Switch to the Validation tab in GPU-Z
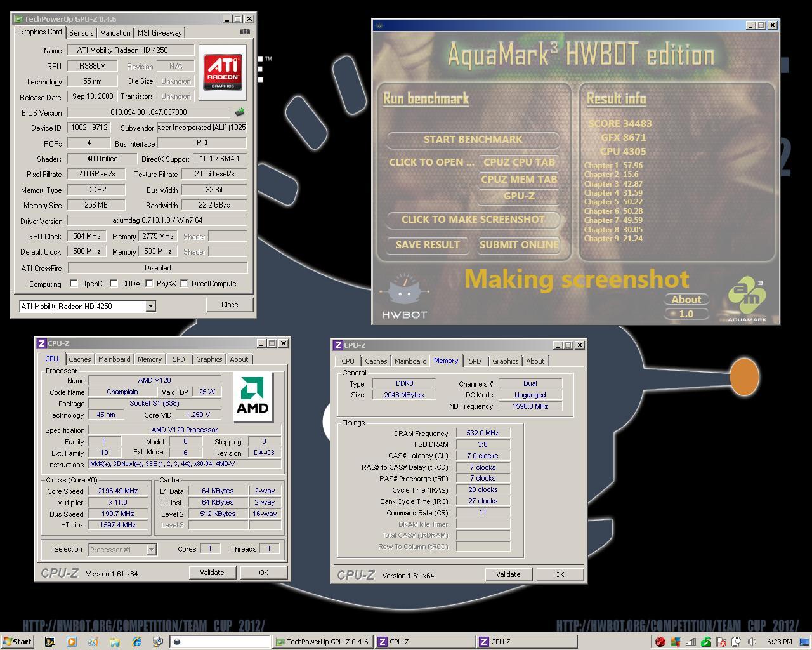The image size is (812, 650). [115, 33]
